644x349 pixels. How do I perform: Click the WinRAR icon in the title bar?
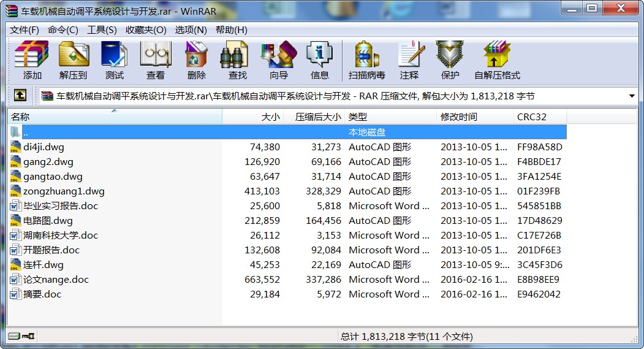(12, 11)
